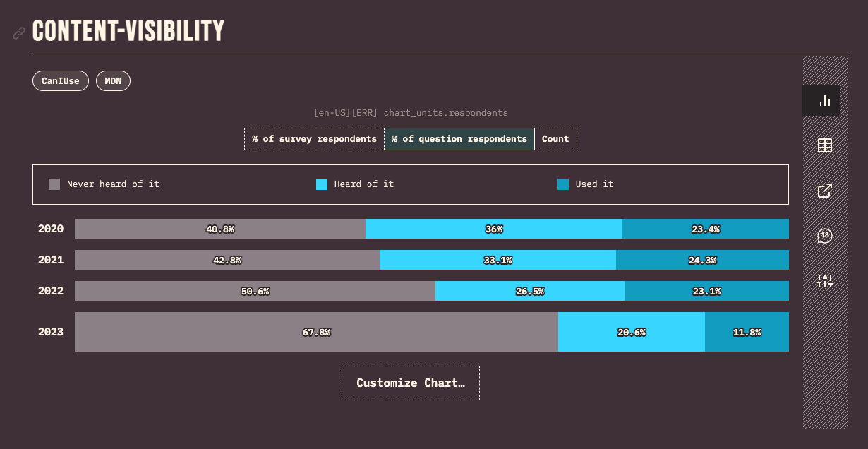Image resolution: width=868 pixels, height=449 pixels.
Task: Click the 2020 year label
Action: click(50, 229)
